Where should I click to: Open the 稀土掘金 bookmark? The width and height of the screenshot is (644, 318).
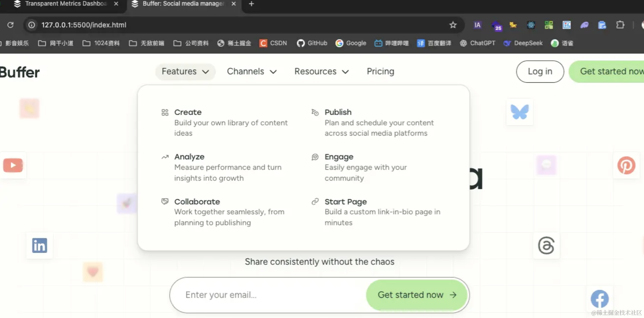(234, 43)
